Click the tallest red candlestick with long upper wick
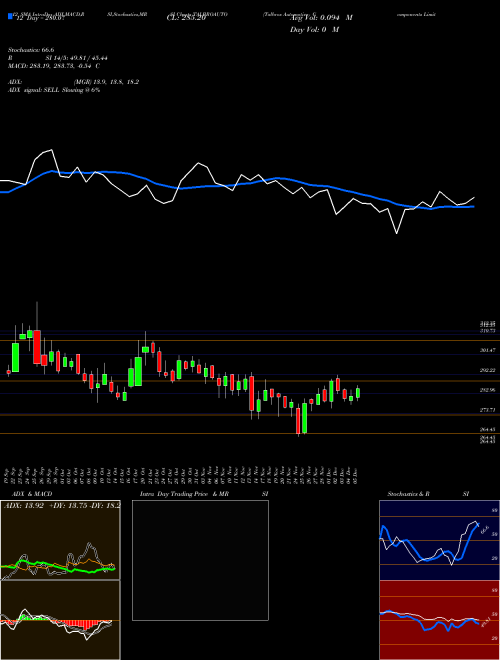The height and width of the screenshot is (660, 500). click(x=37, y=347)
